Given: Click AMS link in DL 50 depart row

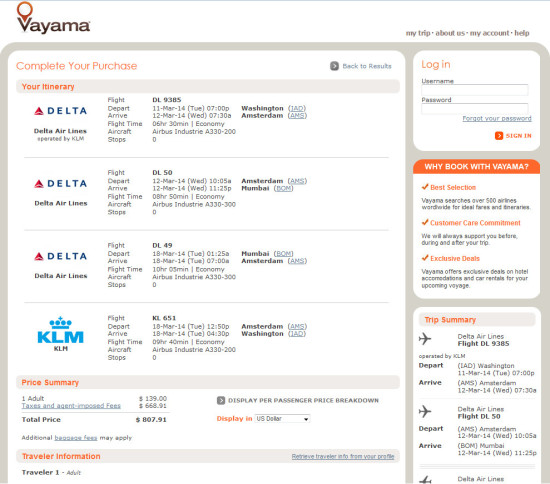Looking at the screenshot, I should pos(297,181).
